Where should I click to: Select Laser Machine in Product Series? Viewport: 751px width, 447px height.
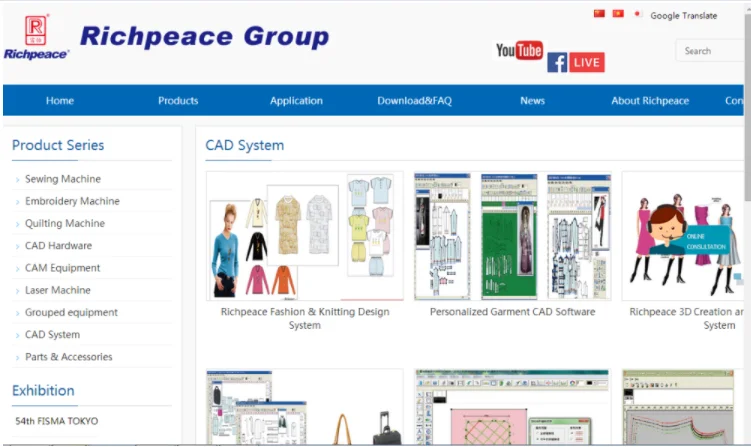click(x=57, y=290)
